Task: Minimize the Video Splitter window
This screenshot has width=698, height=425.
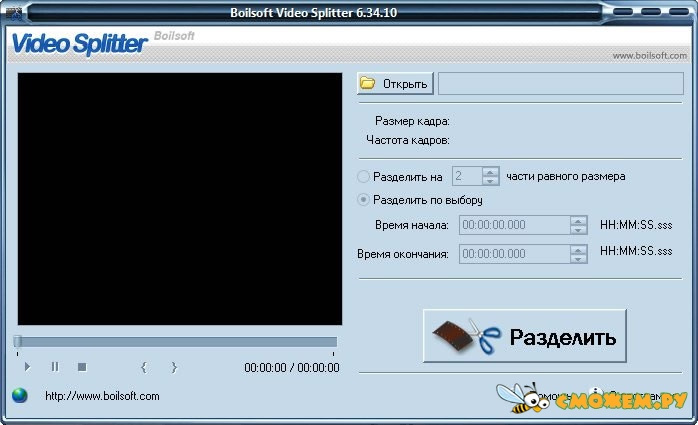Action: point(623,11)
